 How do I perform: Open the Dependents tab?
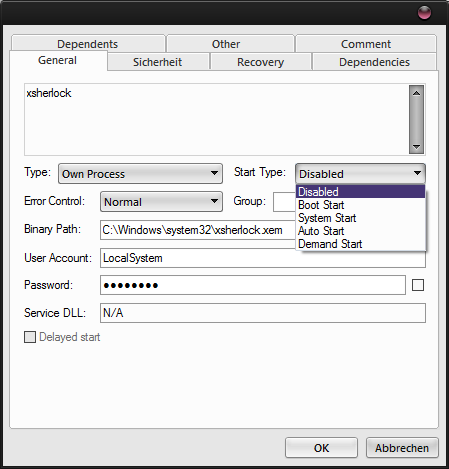coord(88,44)
